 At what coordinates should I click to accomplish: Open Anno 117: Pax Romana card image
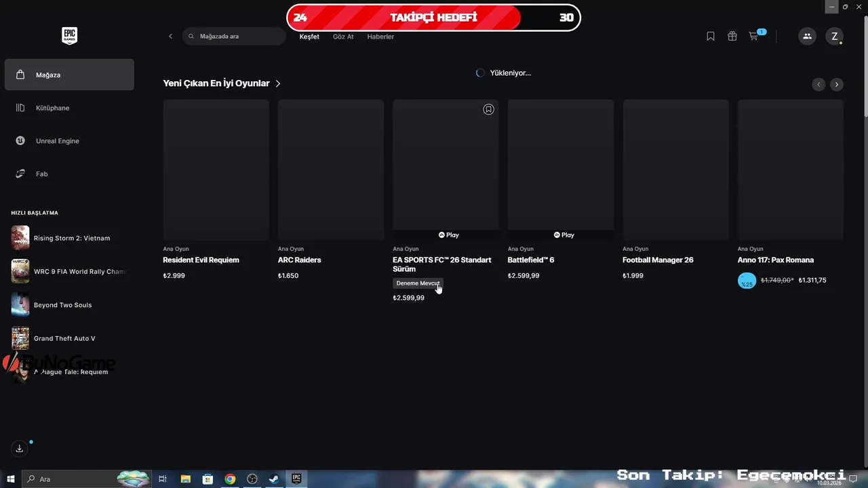pyautogui.click(x=791, y=169)
